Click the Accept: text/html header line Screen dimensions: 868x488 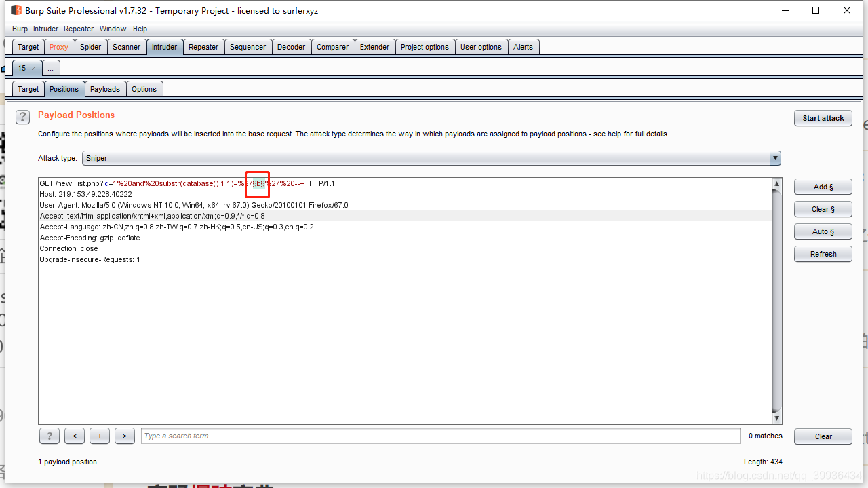[x=152, y=216]
